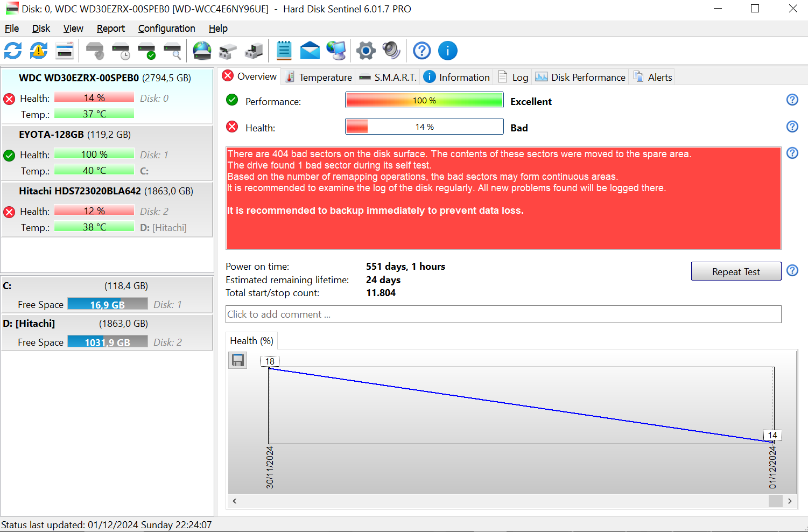Click the '551 days, 1 hours' power on value

405,267
